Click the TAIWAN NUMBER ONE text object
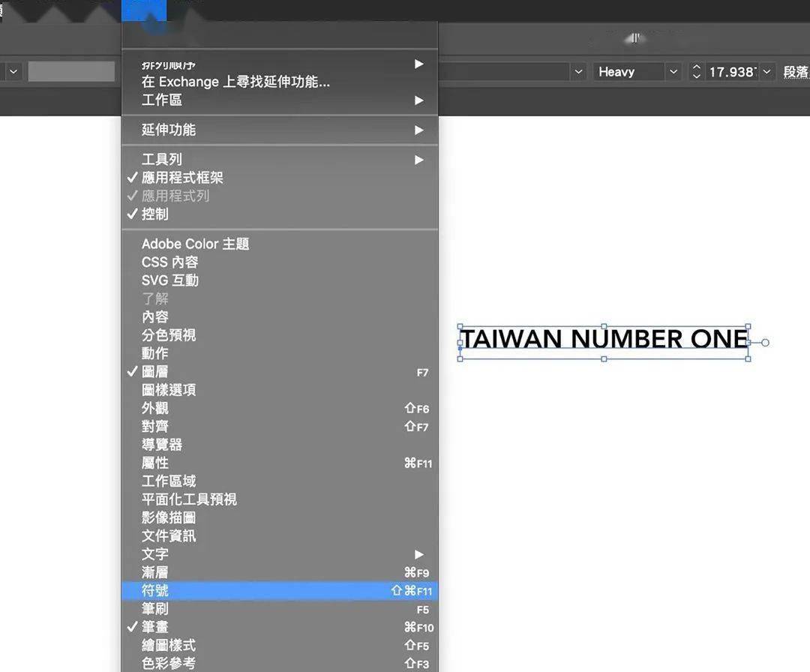Image resolution: width=810 pixels, height=672 pixels. (x=604, y=339)
